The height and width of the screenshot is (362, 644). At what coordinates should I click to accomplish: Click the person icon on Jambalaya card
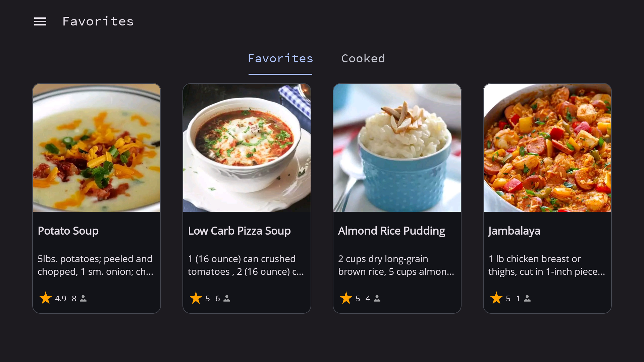pos(527,298)
